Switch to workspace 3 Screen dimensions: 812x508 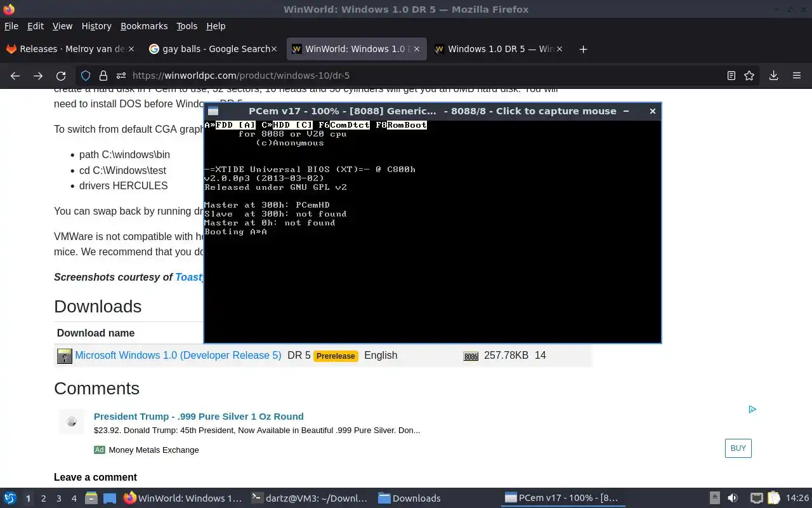[x=58, y=498]
